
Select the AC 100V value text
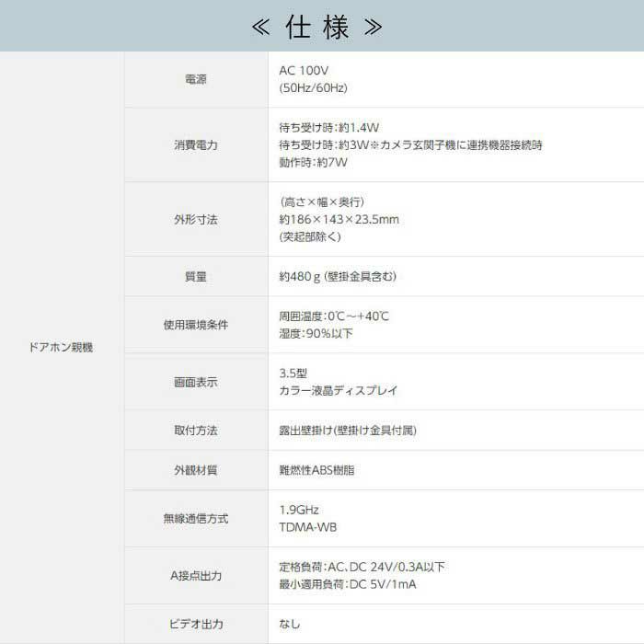[304, 70]
